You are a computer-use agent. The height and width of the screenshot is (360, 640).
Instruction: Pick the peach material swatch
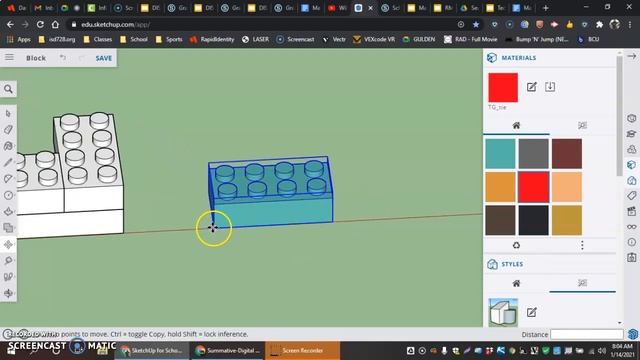pos(567,187)
